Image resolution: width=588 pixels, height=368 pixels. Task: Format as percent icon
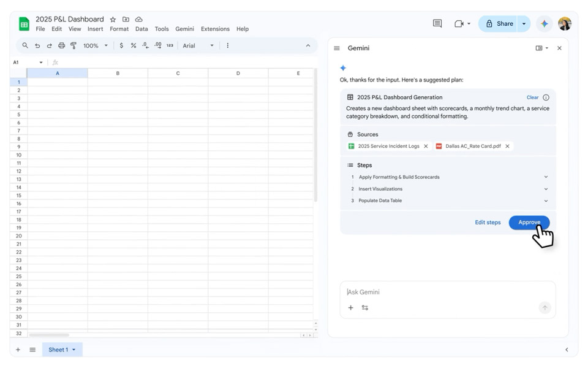click(133, 45)
